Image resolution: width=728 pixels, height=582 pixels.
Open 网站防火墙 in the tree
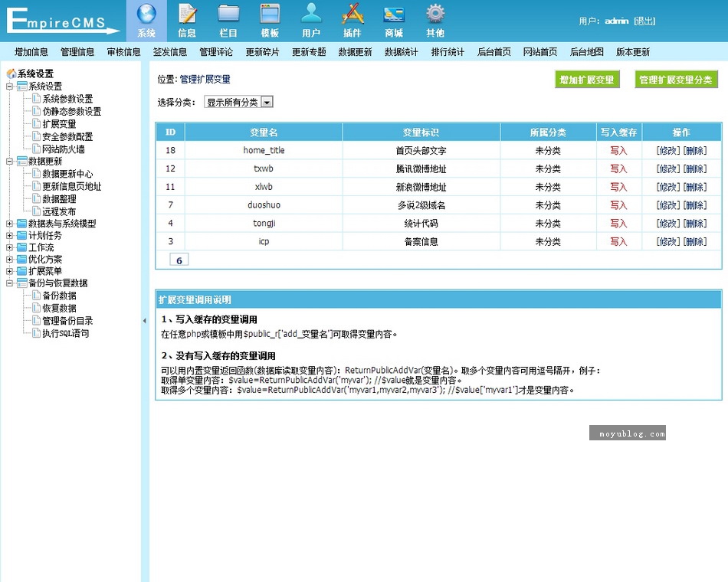pos(64,149)
